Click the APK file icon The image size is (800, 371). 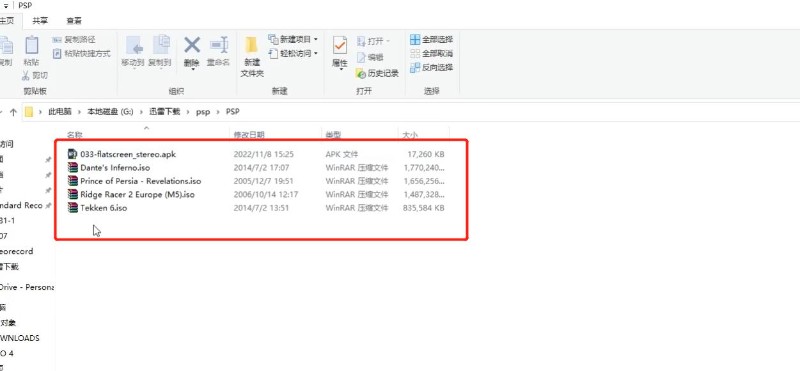(x=72, y=154)
